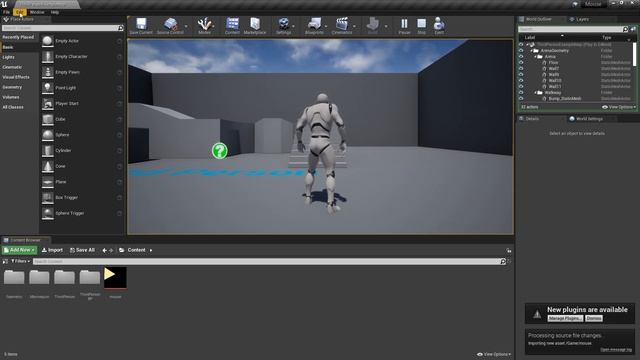The height and width of the screenshot is (360, 640).
Task: Click Save All in Content Browser
Action: 82,250
